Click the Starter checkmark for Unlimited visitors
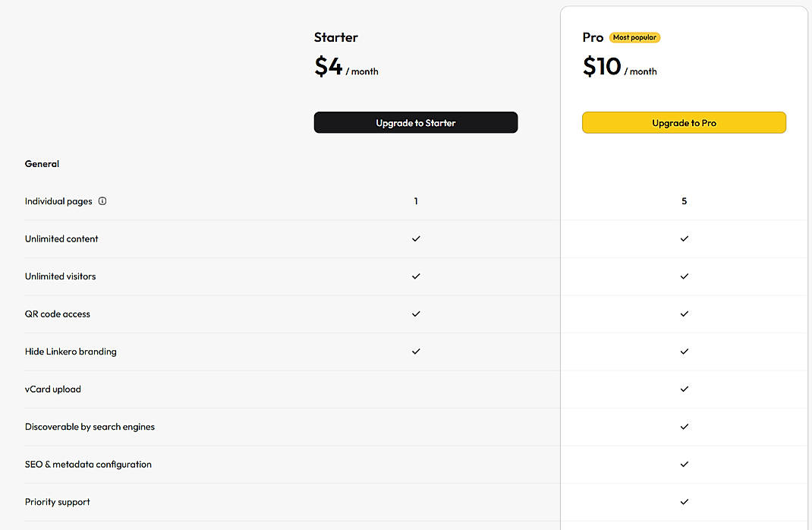 click(x=416, y=276)
